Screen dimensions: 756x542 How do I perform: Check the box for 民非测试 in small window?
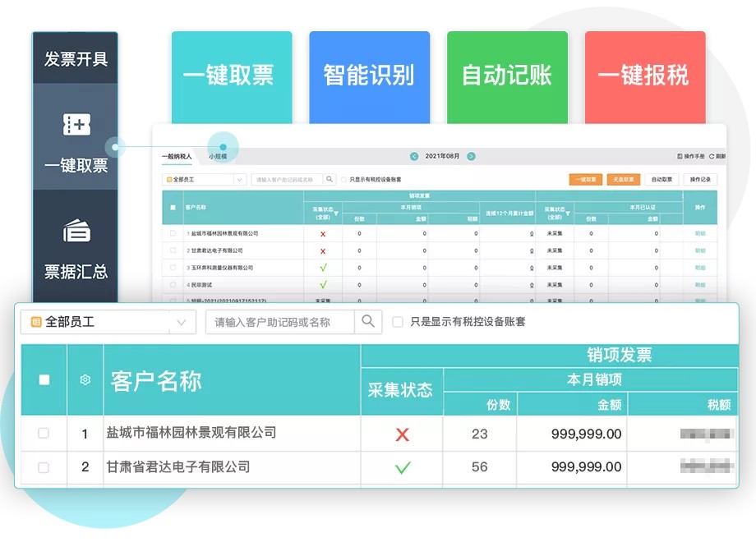coord(173,284)
